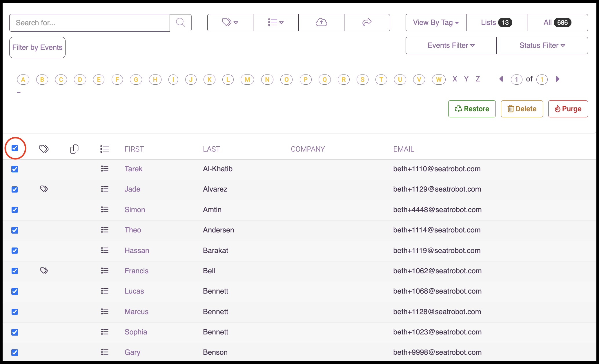The width and height of the screenshot is (599, 364).
Task: Open contact Marcus
Action: pos(136,312)
